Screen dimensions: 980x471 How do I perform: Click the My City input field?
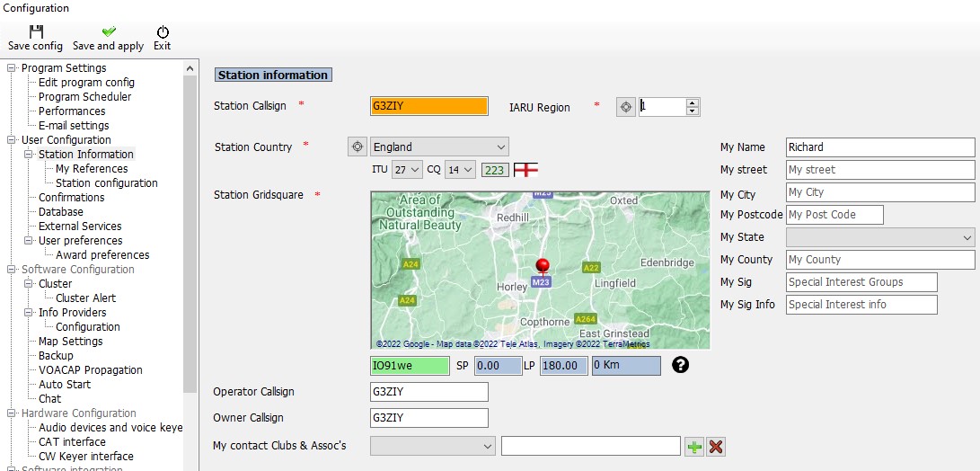(880, 192)
